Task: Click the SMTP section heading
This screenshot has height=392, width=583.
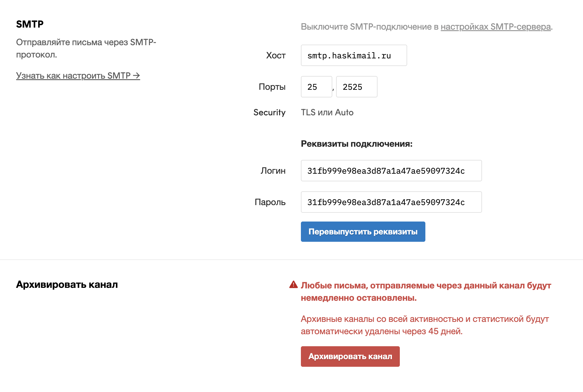Action: 29,24
